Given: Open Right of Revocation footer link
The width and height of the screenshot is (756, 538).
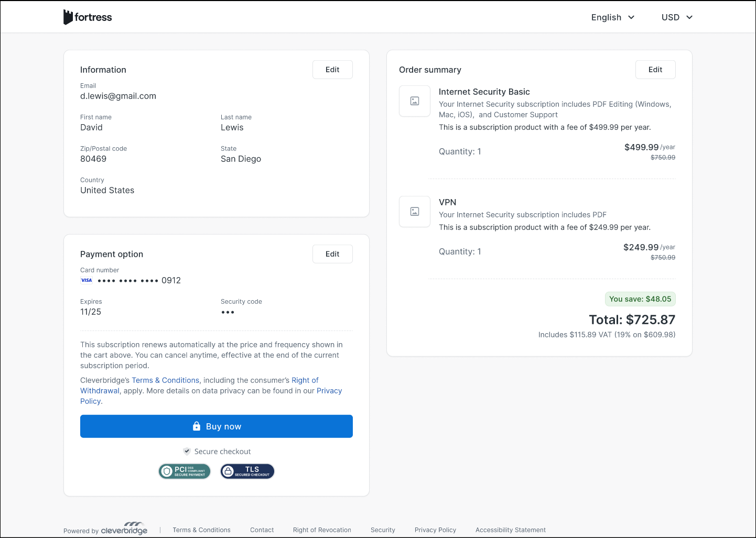Looking at the screenshot, I should (x=322, y=530).
